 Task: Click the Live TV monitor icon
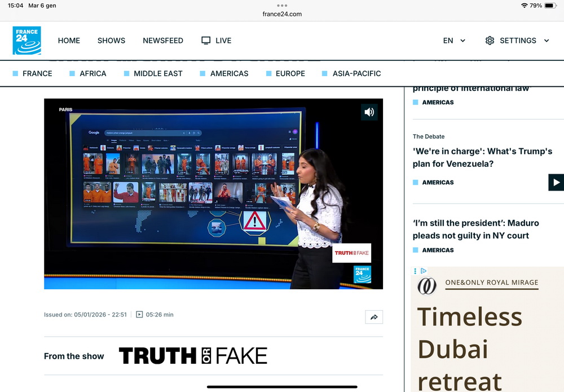point(206,41)
